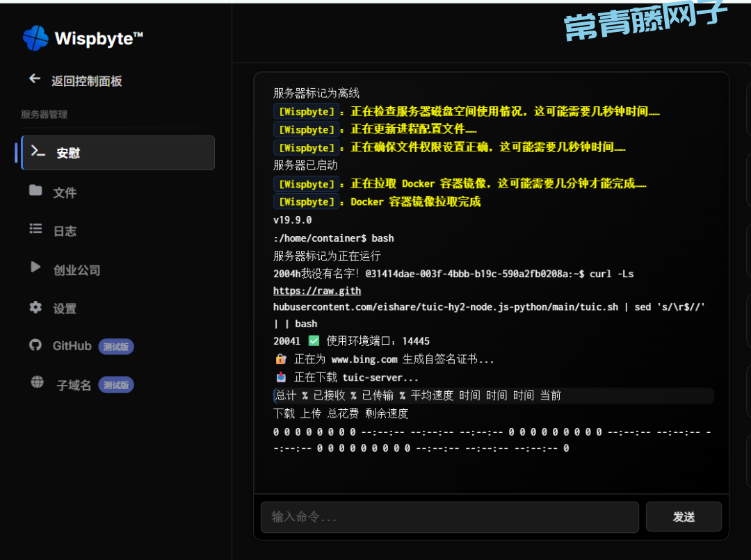
Task: Open the https://raw.gith link in console
Action: point(317,291)
